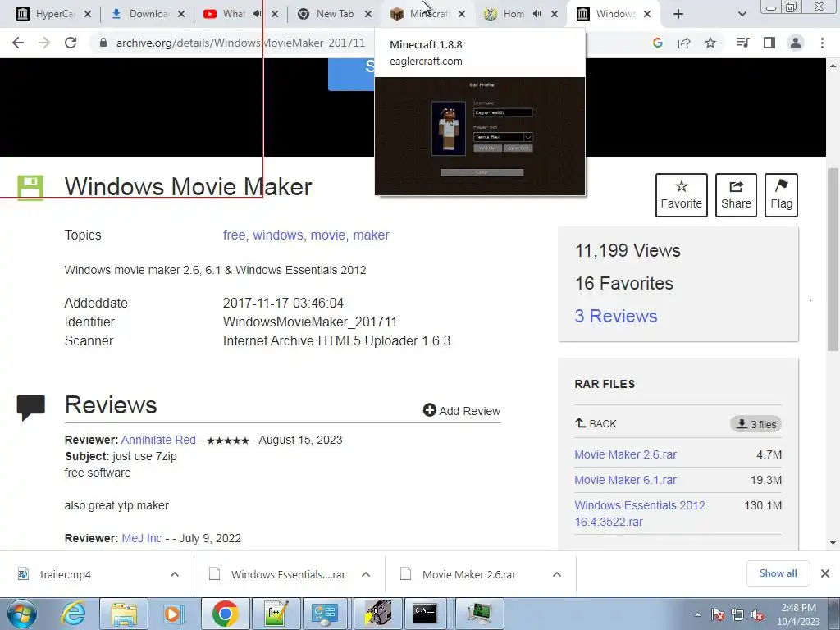Open the Chrome profile avatar
The width and height of the screenshot is (840, 630).
point(796,43)
